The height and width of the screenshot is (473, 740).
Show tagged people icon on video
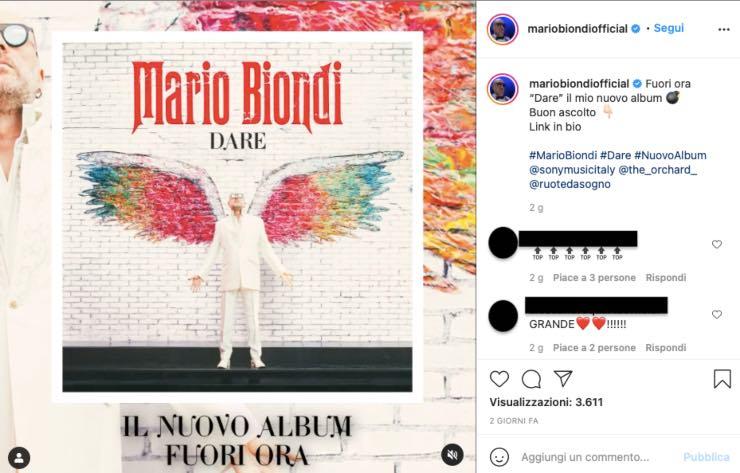(x=19, y=457)
